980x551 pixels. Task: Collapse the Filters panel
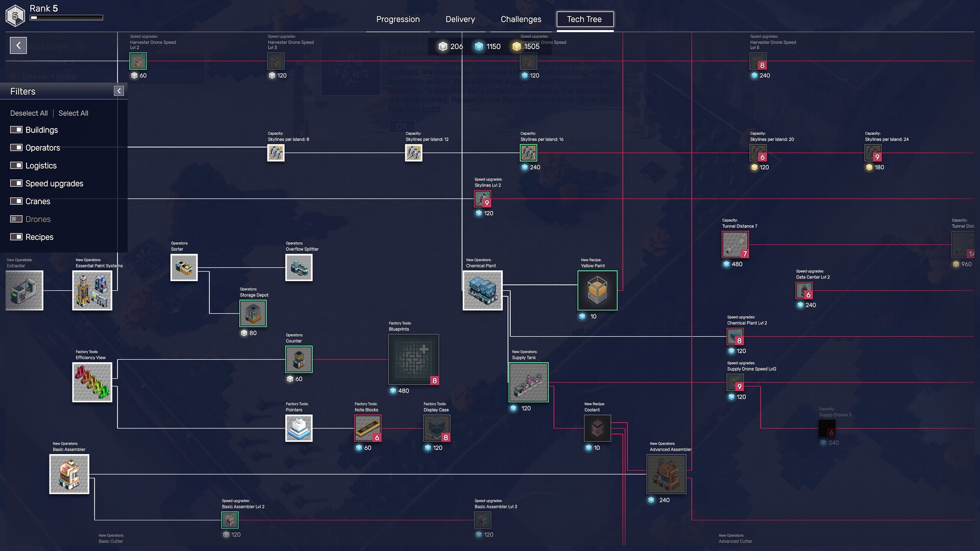tap(118, 90)
